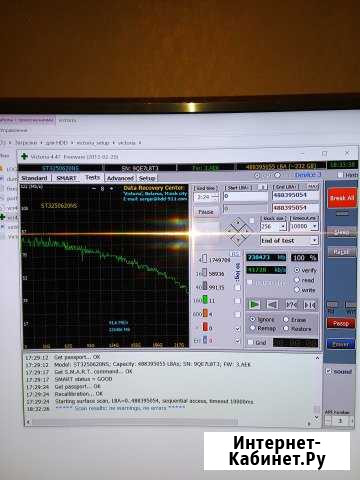Click the orange 600ms block counter icon

205,313
